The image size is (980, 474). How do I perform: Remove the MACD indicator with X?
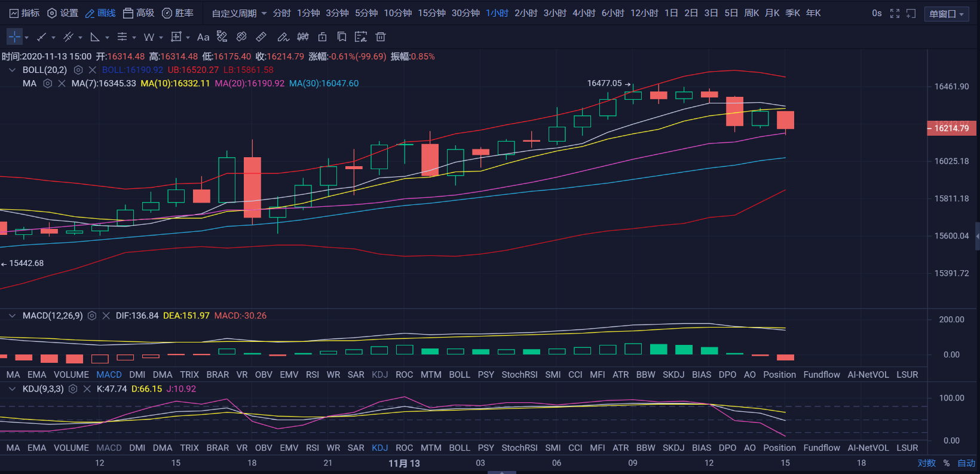click(106, 316)
